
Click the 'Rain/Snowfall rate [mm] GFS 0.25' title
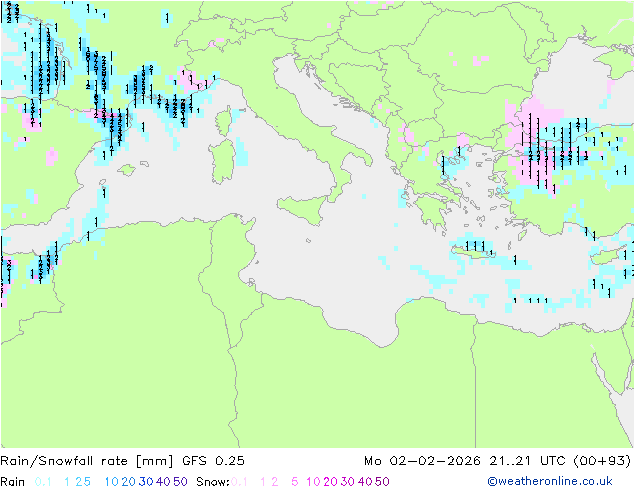coord(122,461)
